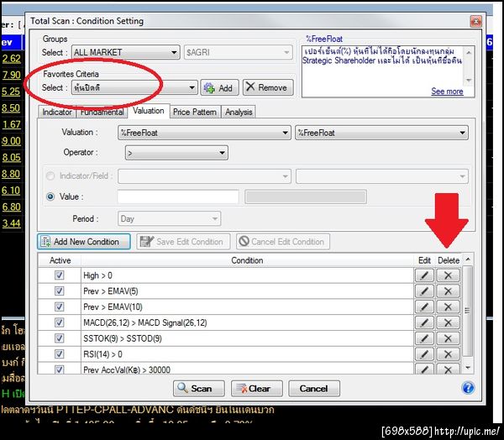Viewport: 504px width, 440px height.
Task: Toggle Active for SSTOK(9) > SSTOD(9)
Action: 60,338
